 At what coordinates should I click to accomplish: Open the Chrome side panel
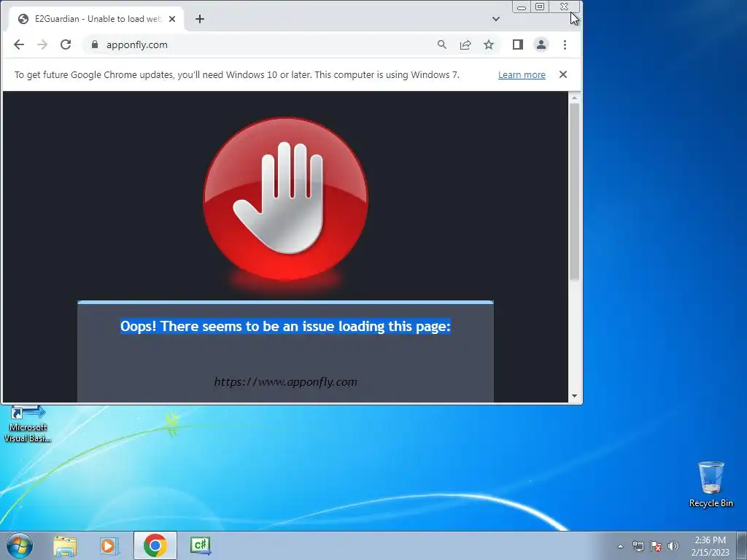click(518, 44)
